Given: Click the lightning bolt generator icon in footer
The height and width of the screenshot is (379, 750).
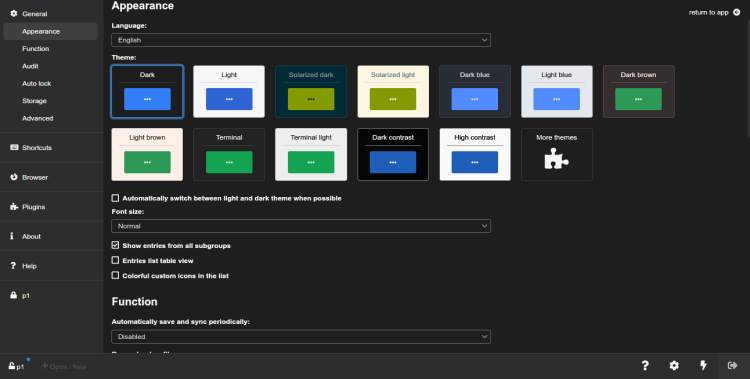Looking at the screenshot, I should tap(703, 366).
